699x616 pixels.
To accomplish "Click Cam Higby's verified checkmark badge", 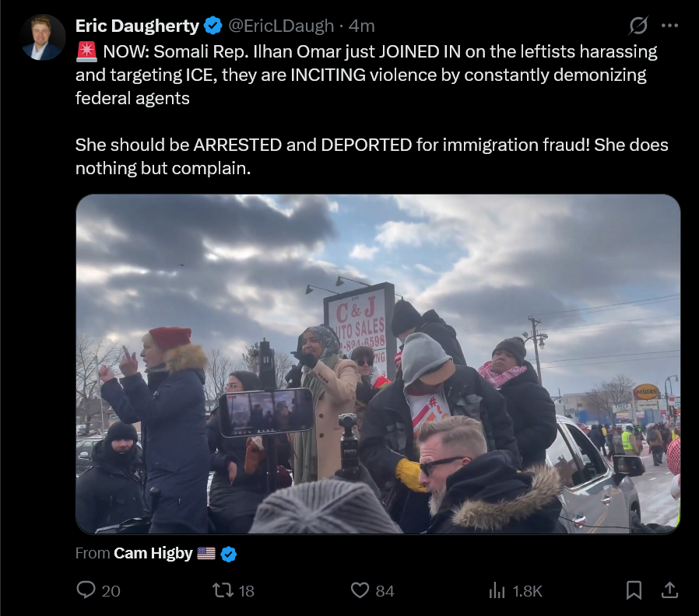I will (x=229, y=554).
